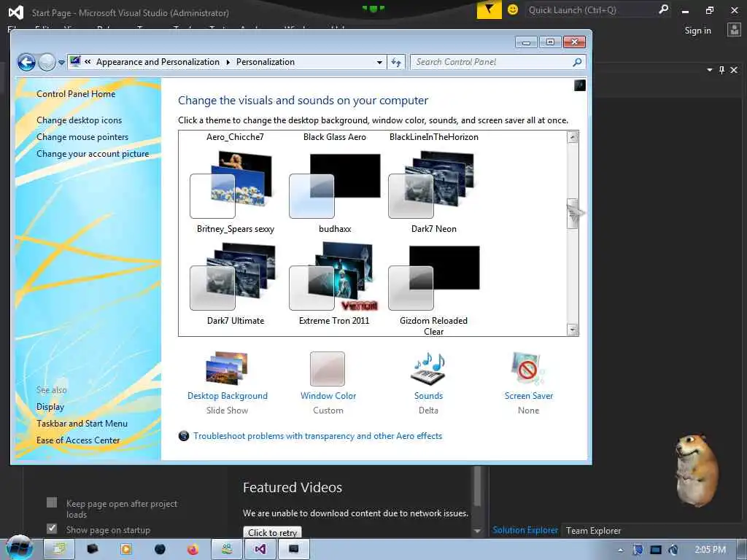The height and width of the screenshot is (560, 747).
Task: Click the Back arrow in Control Panel
Action: coord(26,63)
